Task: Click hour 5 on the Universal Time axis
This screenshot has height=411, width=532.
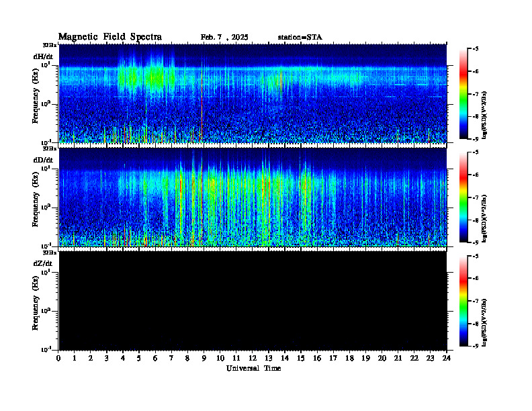Action: coord(139,359)
